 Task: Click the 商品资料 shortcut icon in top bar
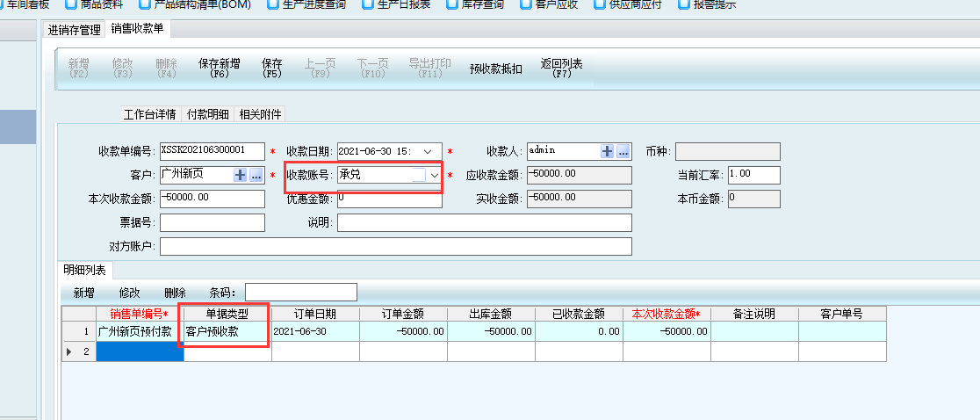72,4
